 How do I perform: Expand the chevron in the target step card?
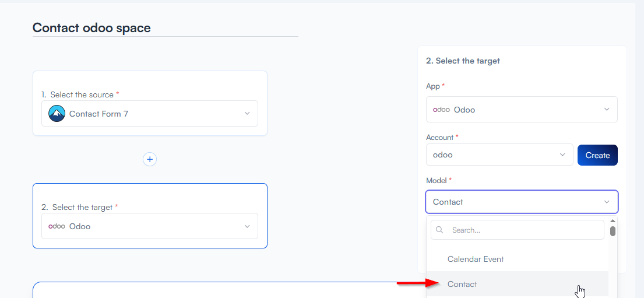click(x=247, y=226)
